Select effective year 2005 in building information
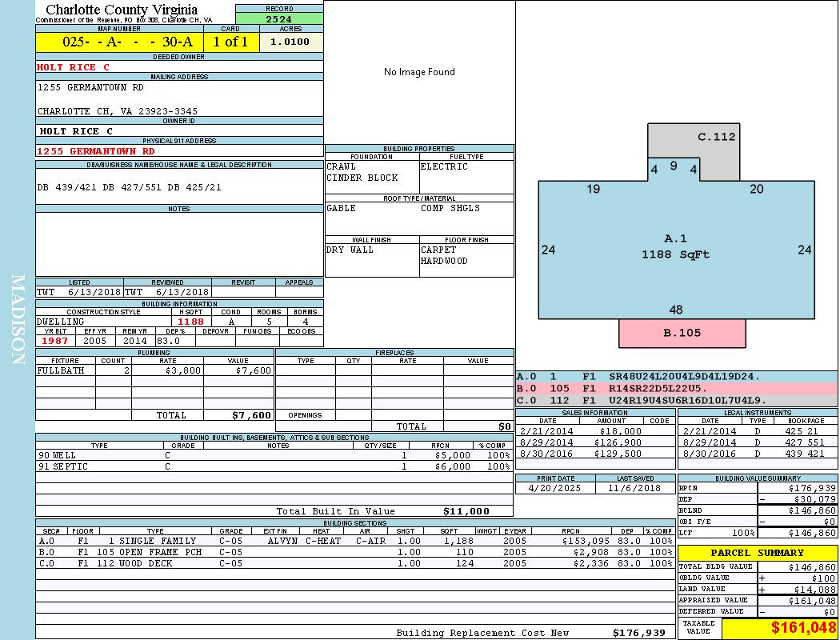The image size is (840, 640). click(95, 341)
